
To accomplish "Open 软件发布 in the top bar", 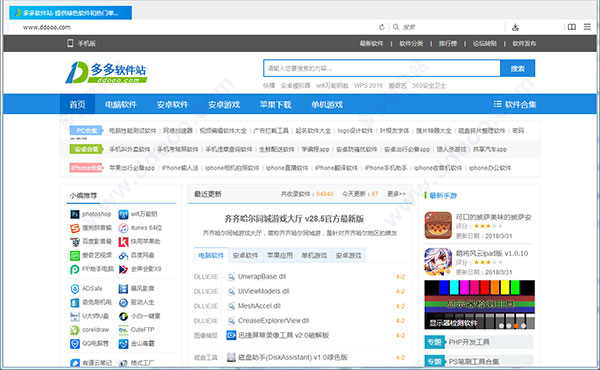I will [x=524, y=44].
